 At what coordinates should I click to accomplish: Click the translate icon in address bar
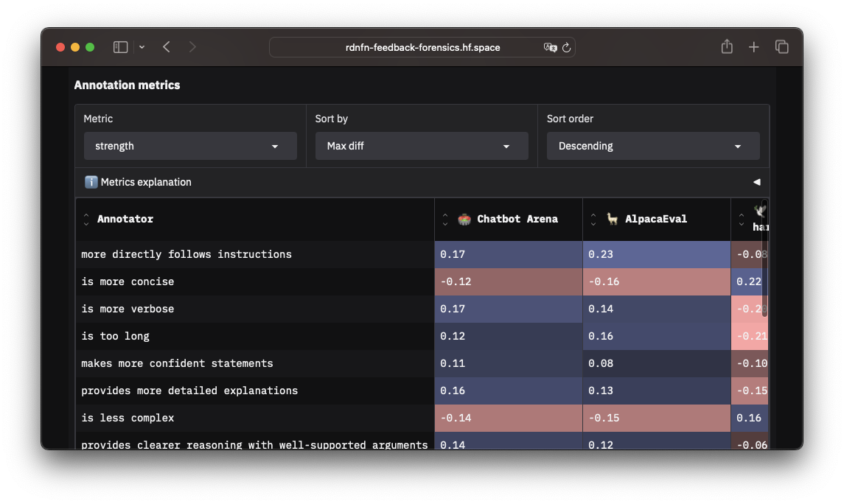point(550,47)
